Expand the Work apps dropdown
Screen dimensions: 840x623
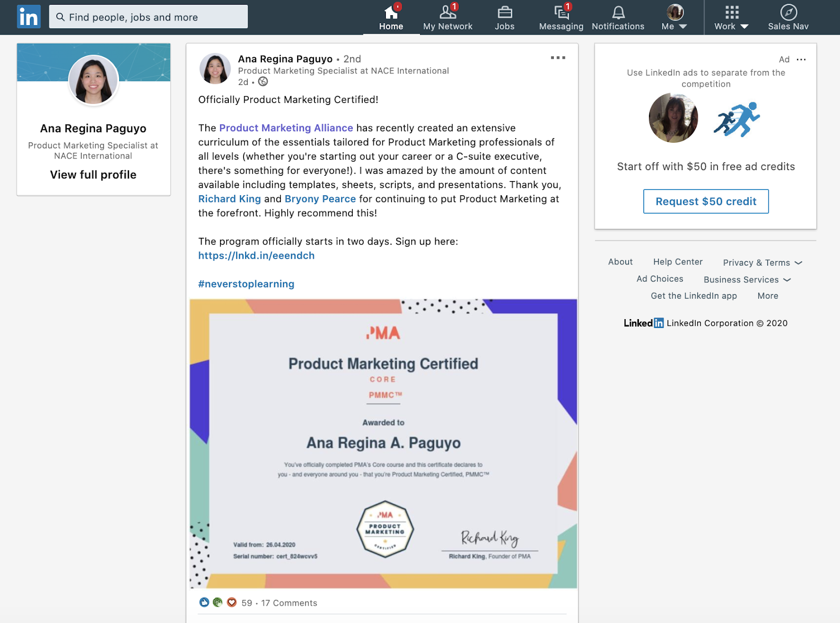(x=731, y=18)
